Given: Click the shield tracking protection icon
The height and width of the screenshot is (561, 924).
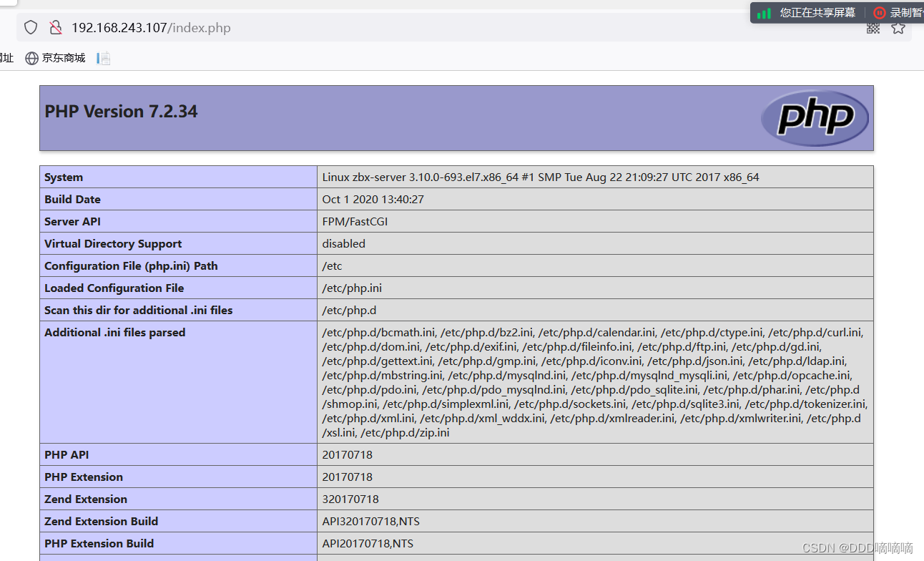Looking at the screenshot, I should 31,28.
